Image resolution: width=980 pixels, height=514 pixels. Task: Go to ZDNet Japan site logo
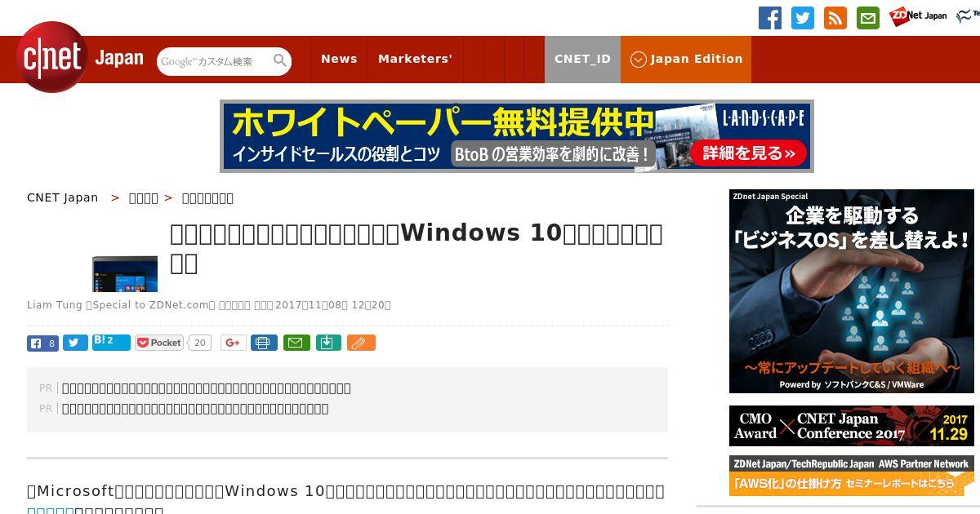[x=918, y=16]
